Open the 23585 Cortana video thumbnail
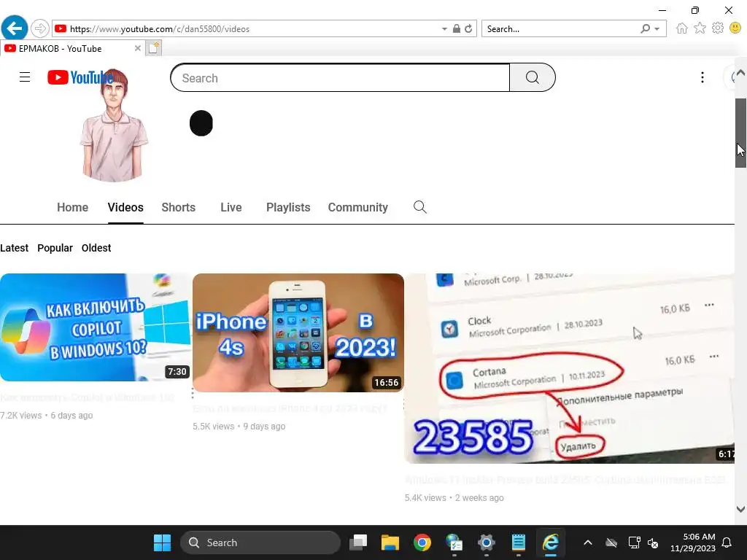The image size is (747, 560). (569, 368)
